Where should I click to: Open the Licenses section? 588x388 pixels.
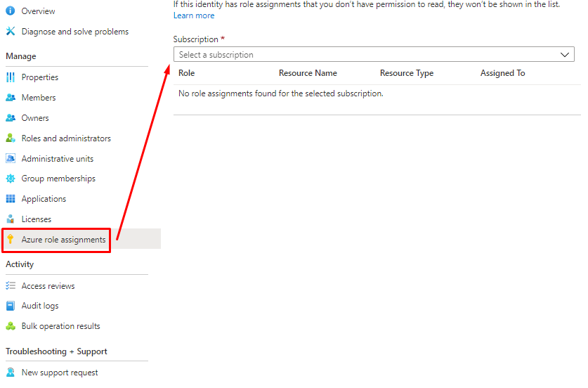point(36,219)
